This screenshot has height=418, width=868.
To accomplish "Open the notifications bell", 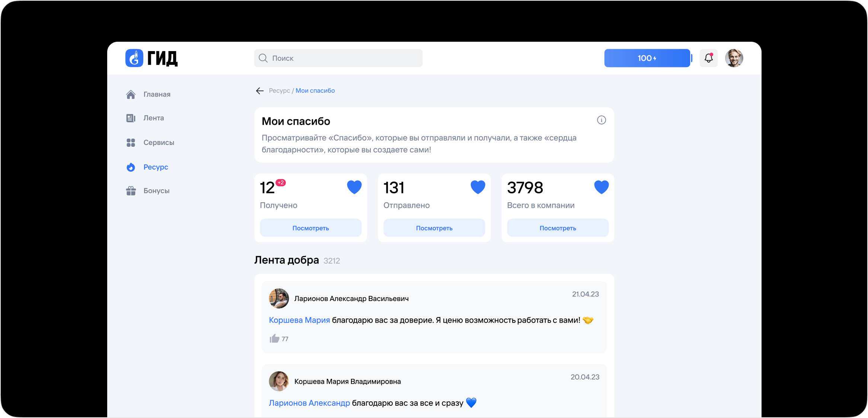I will [x=708, y=58].
